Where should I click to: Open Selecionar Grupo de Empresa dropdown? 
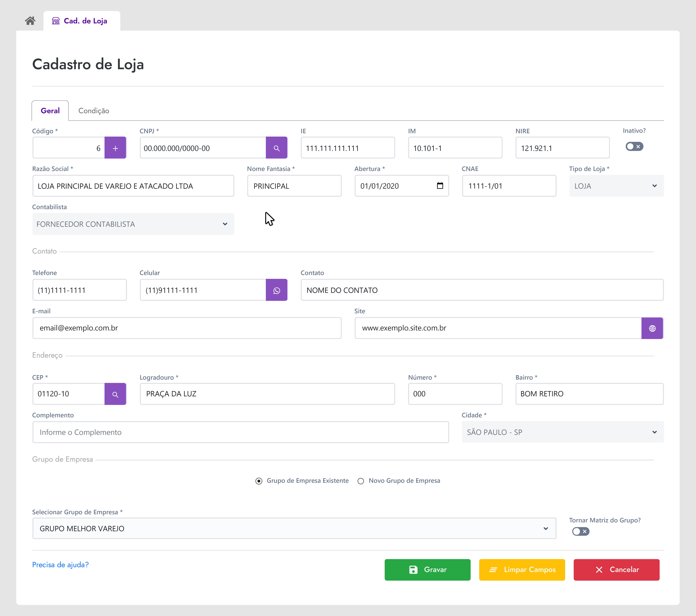[294, 528]
